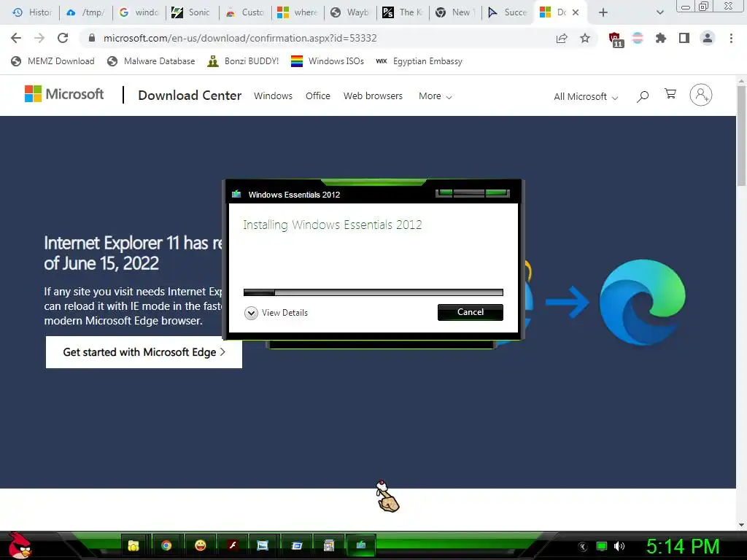Click the Angry Birds start button

[x=20, y=545]
